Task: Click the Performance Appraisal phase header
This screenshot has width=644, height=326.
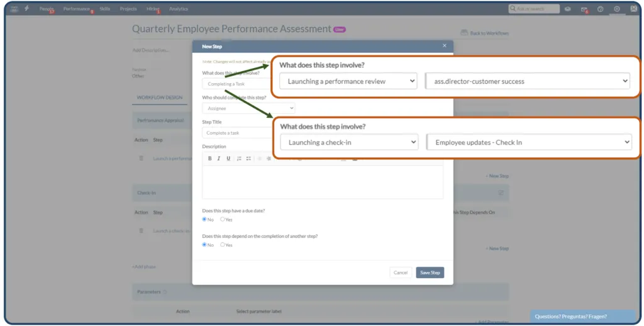Action: [x=163, y=120]
